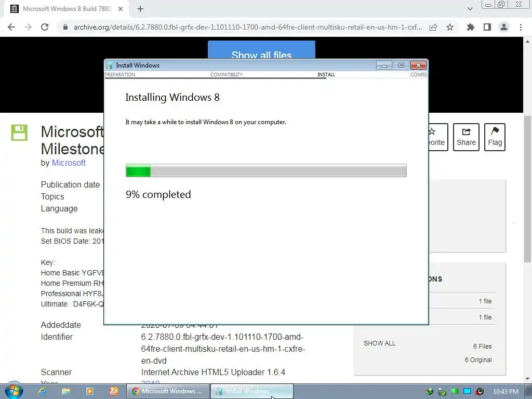Click the Show all files button
The image size is (532, 399).
tap(262, 50)
